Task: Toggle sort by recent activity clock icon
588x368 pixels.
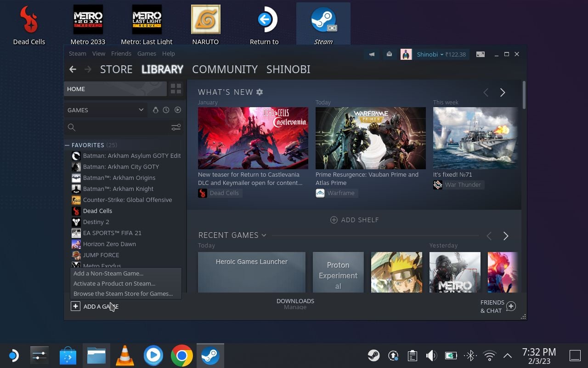Action: click(x=166, y=110)
